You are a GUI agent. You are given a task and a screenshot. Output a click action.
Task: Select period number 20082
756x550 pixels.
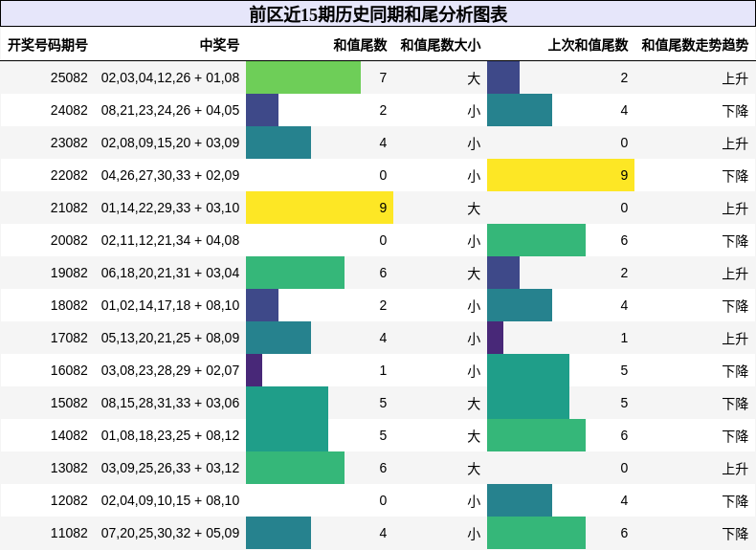pyautogui.click(x=69, y=240)
